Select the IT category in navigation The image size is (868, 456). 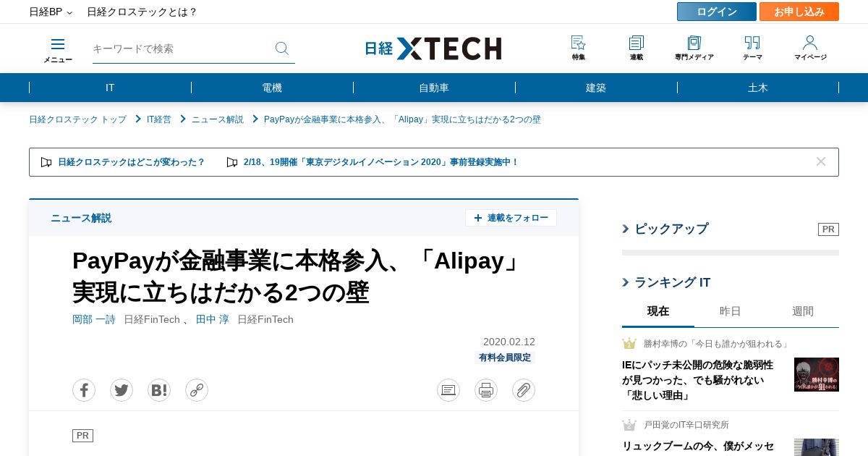[x=110, y=88]
